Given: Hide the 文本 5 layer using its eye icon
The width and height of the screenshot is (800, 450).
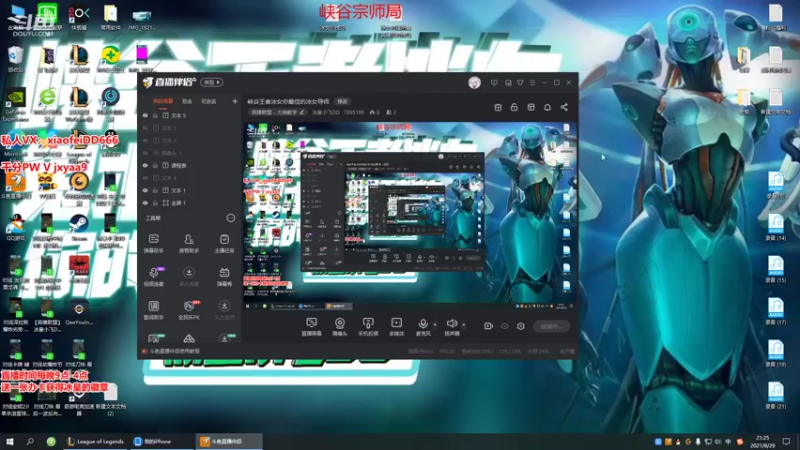Looking at the screenshot, I should (x=145, y=116).
